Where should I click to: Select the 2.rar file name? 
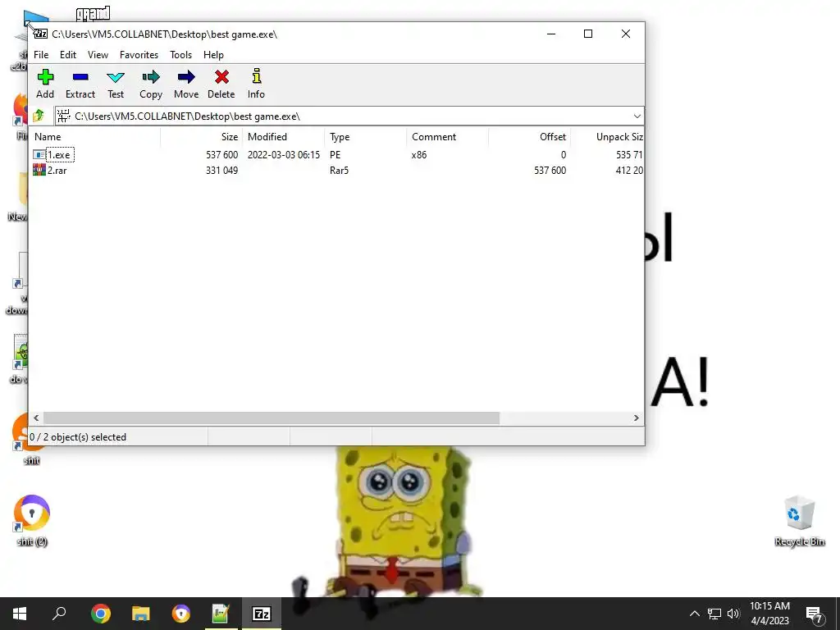tap(57, 171)
